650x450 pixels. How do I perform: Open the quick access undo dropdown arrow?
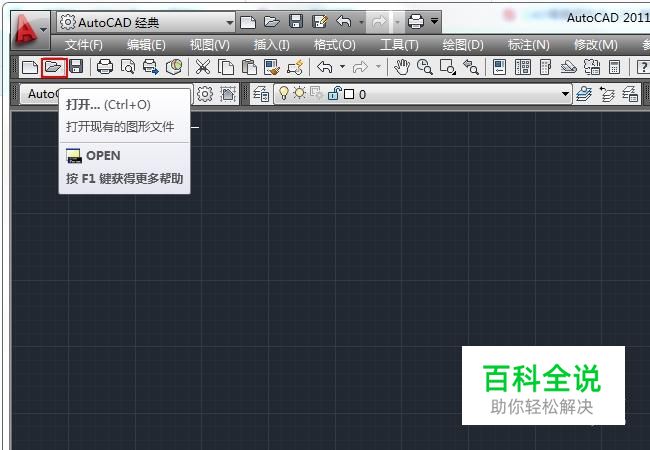click(x=361, y=22)
